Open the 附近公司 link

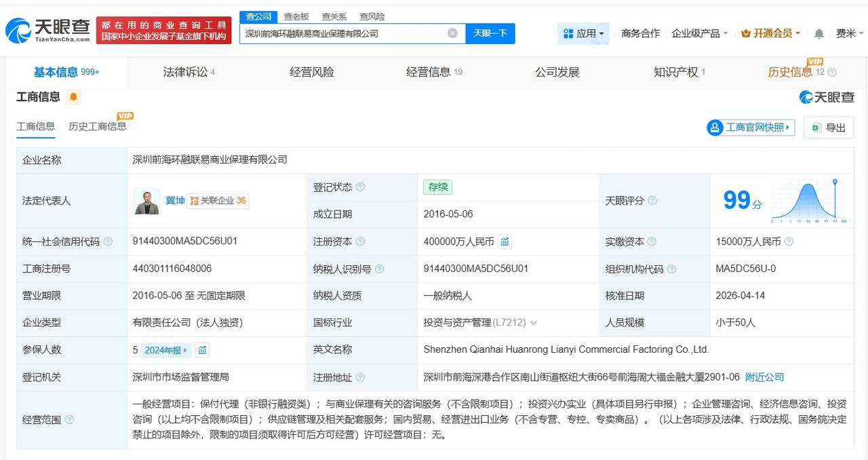(764, 377)
